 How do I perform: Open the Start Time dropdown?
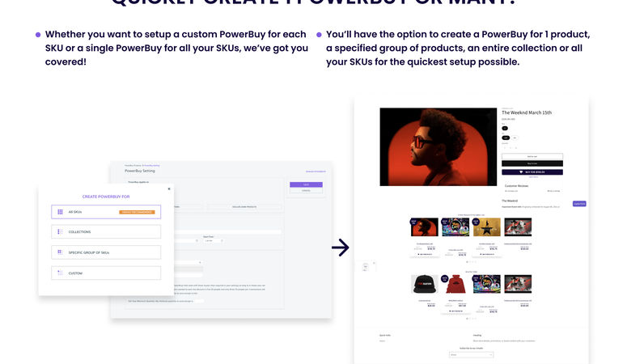pos(213,241)
